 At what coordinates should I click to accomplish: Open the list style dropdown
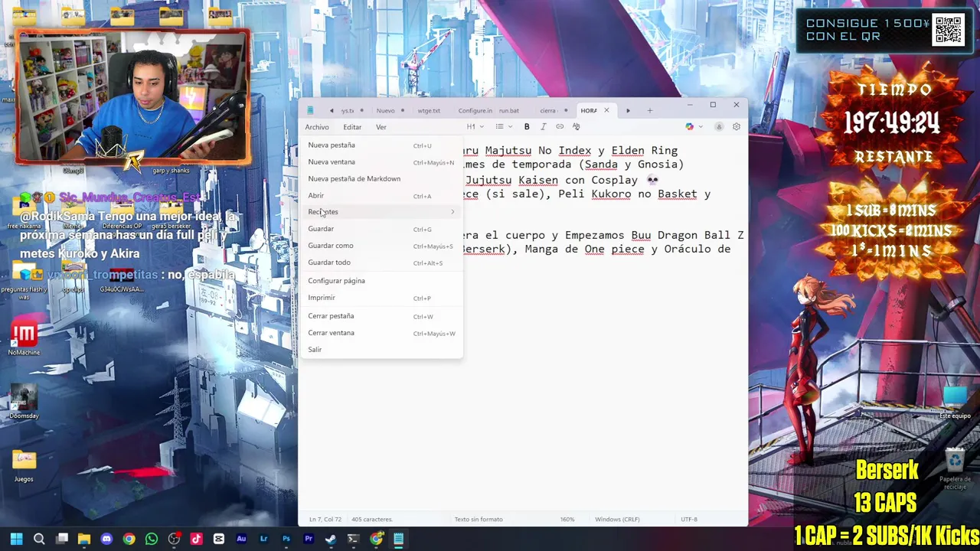click(503, 127)
